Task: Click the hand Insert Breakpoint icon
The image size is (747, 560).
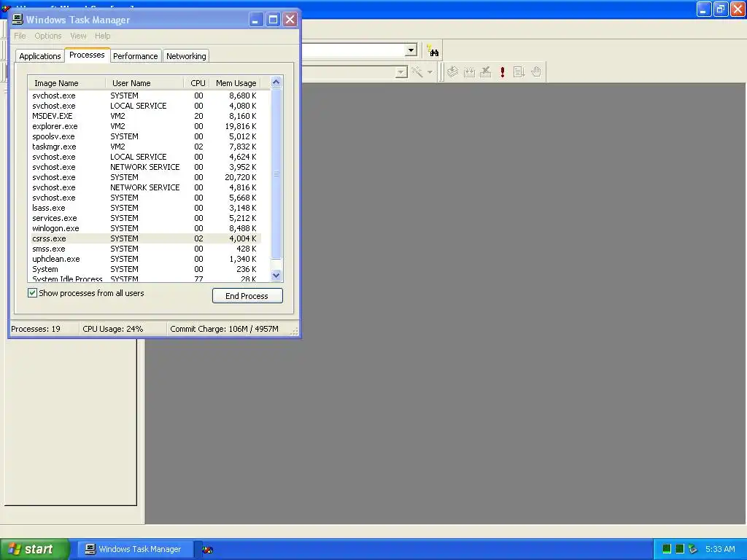Action: [x=536, y=72]
